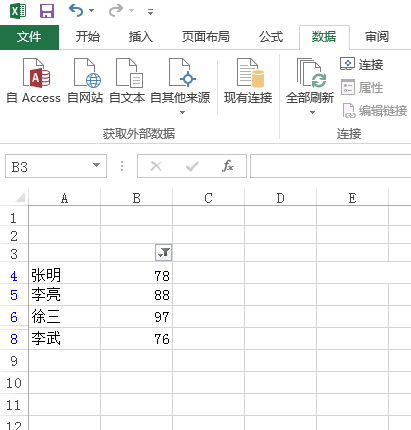Select column B header
Viewport: 411px width, 430px height.
[x=137, y=198]
